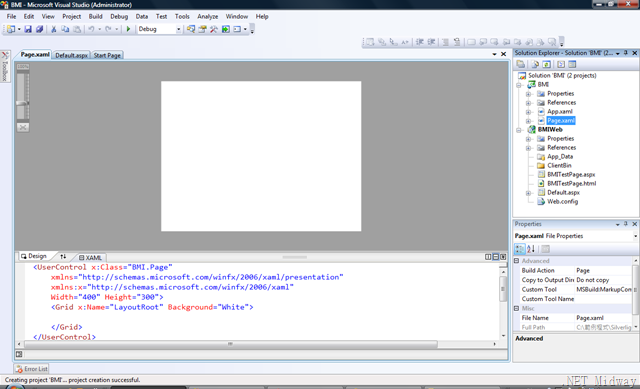
Task: Click the zoom slider in the designer
Action: click(x=22, y=96)
